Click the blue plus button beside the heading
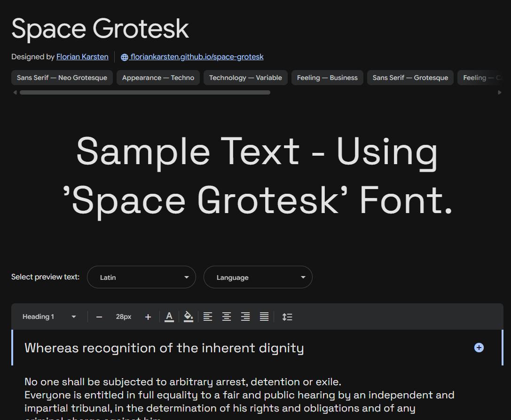Screen dimensions: 511x420 479,348
